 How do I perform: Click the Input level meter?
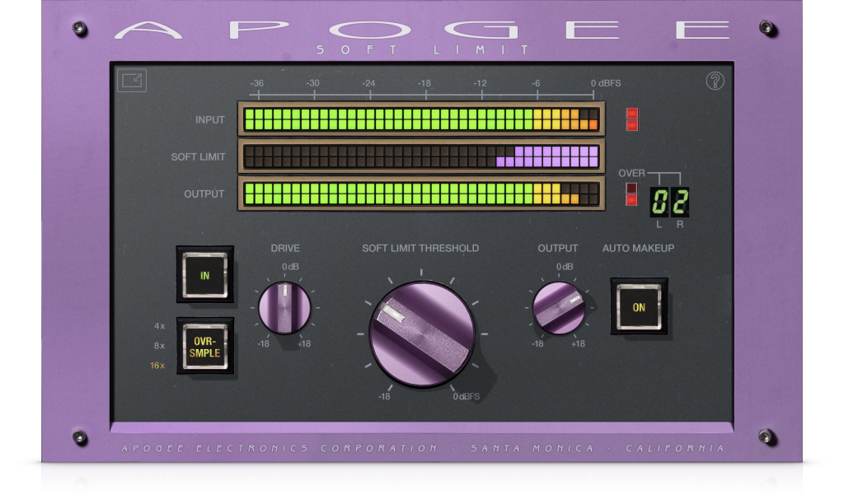(x=421, y=119)
